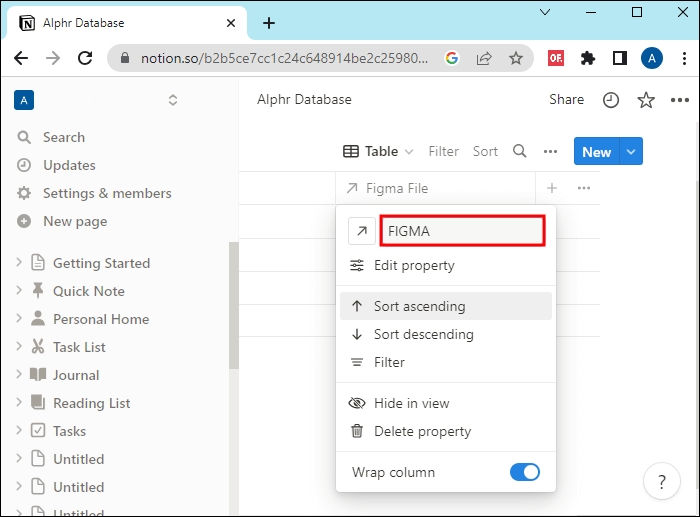Expand the Quick Note page
Viewport: 700px width, 517px height.
[x=19, y=291]
